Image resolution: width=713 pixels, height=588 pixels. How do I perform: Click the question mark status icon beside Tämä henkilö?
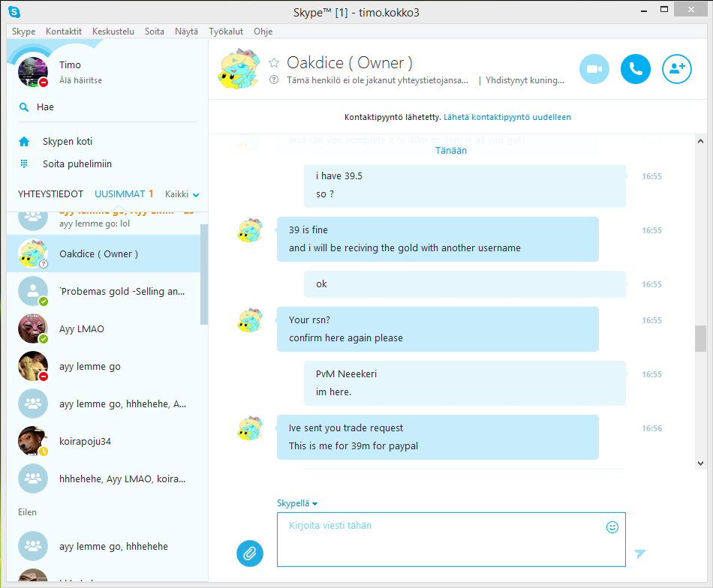(x=274, y=80)
